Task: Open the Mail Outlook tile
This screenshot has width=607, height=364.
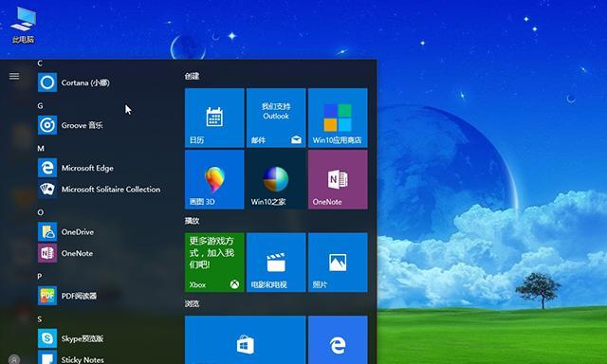Action: (276, 118)
